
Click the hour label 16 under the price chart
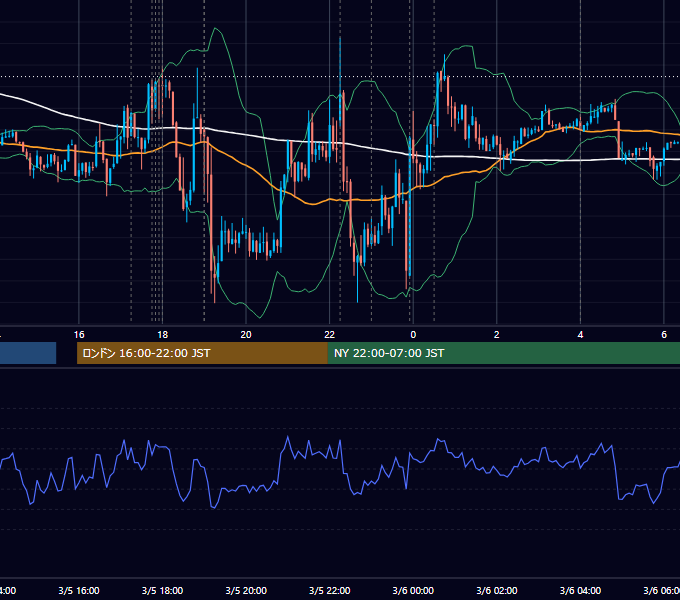[79, 335]
